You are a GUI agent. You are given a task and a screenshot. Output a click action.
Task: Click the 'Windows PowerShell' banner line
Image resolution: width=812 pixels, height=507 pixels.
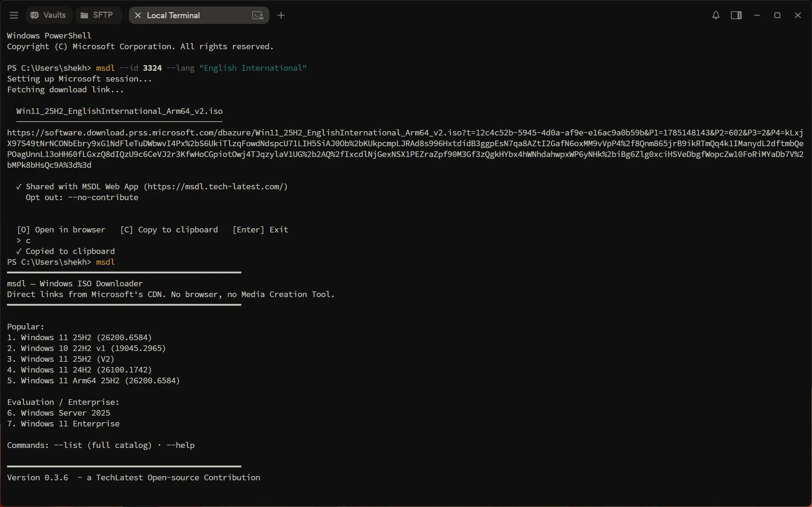tap(49, 36)
